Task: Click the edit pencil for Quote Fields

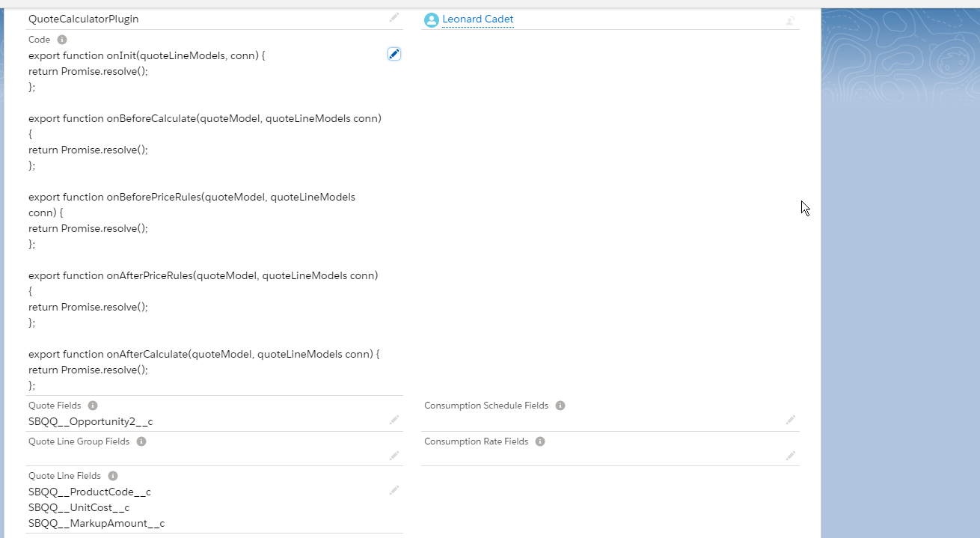Action: pyautogui.click(x=394, y=420)
